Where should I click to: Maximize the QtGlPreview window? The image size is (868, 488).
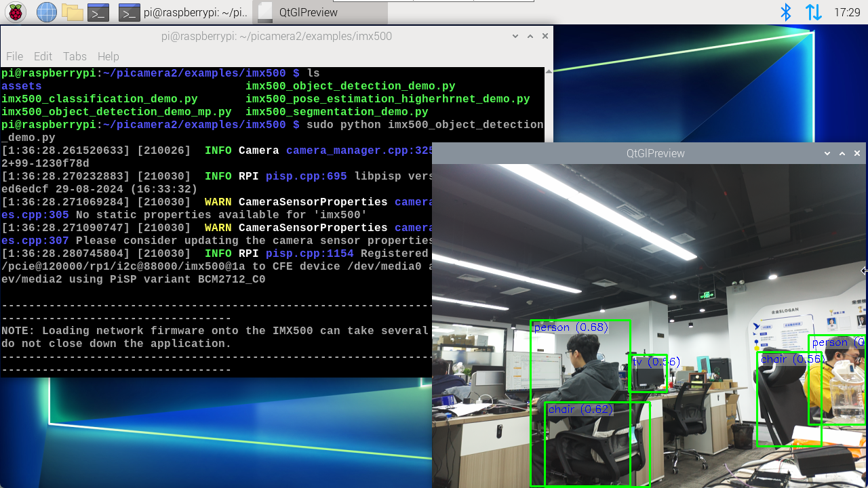(842, 153)
